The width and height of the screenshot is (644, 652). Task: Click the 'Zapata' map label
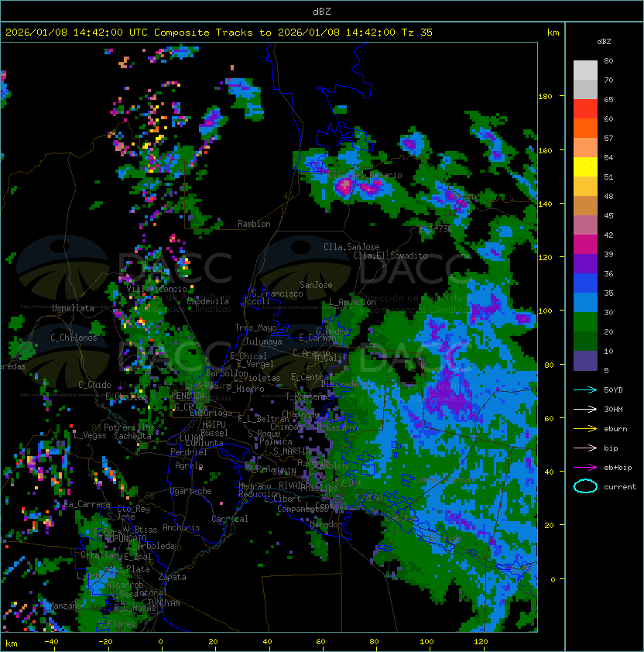[172, 577]
